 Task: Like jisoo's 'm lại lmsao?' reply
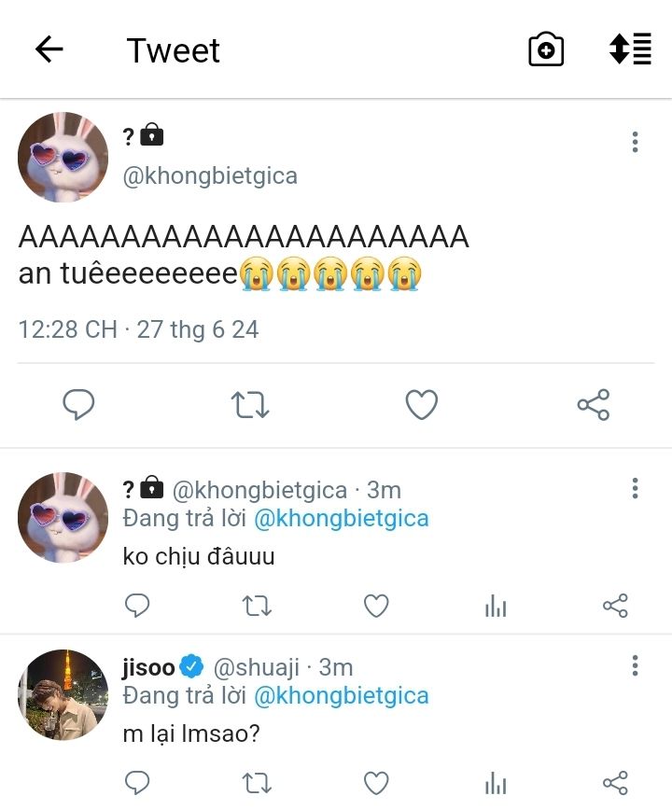click(376, 782)
